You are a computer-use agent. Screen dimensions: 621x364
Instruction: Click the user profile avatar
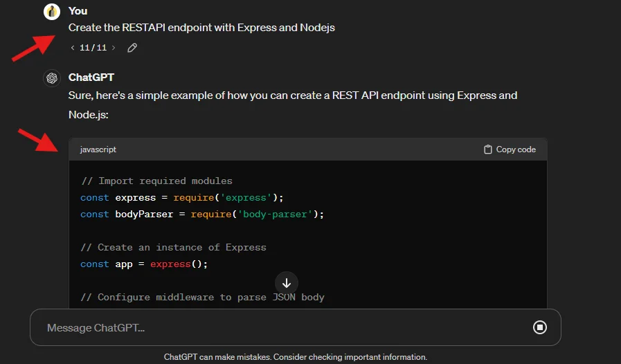[x=52, y=12]
